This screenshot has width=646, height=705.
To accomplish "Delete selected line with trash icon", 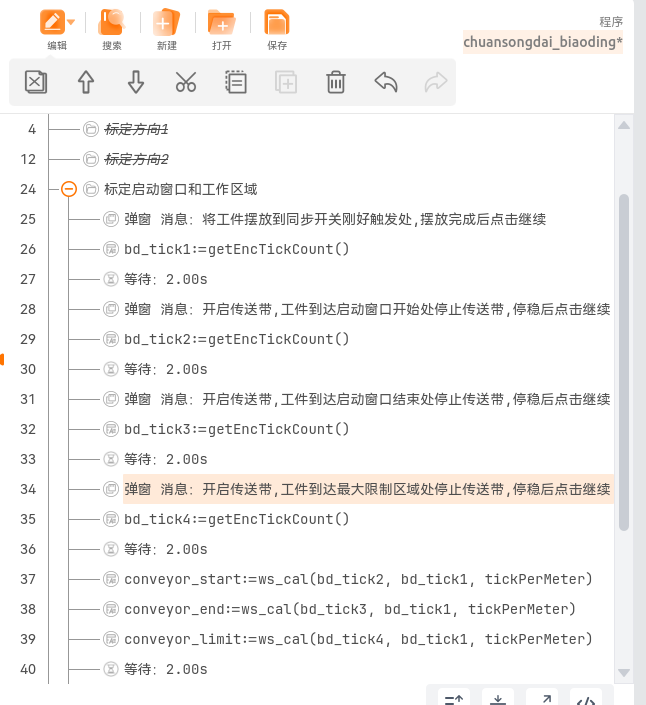I will [336, 82].
